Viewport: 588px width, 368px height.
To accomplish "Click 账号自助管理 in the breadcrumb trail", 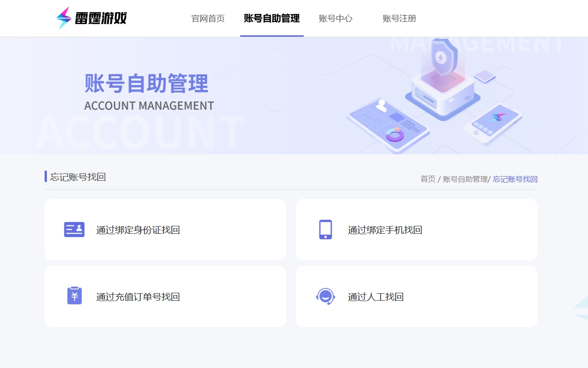I will point(465,179).
